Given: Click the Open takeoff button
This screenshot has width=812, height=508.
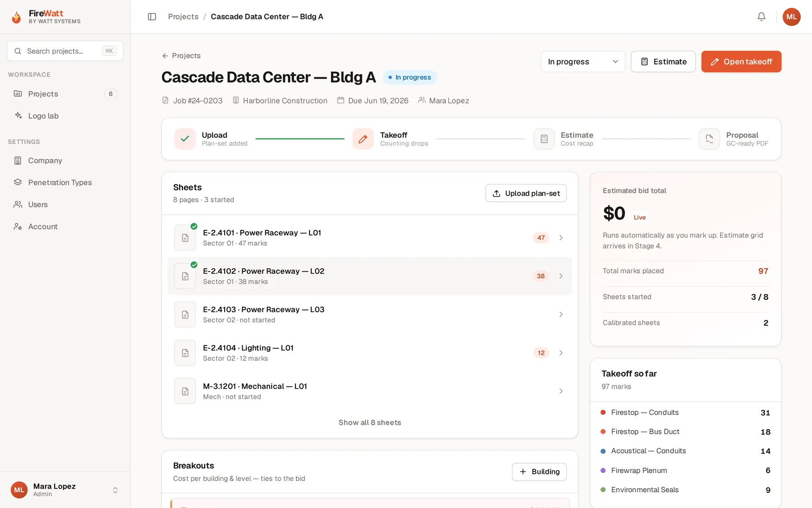Looking at the screenshot, I should (741, 61).
